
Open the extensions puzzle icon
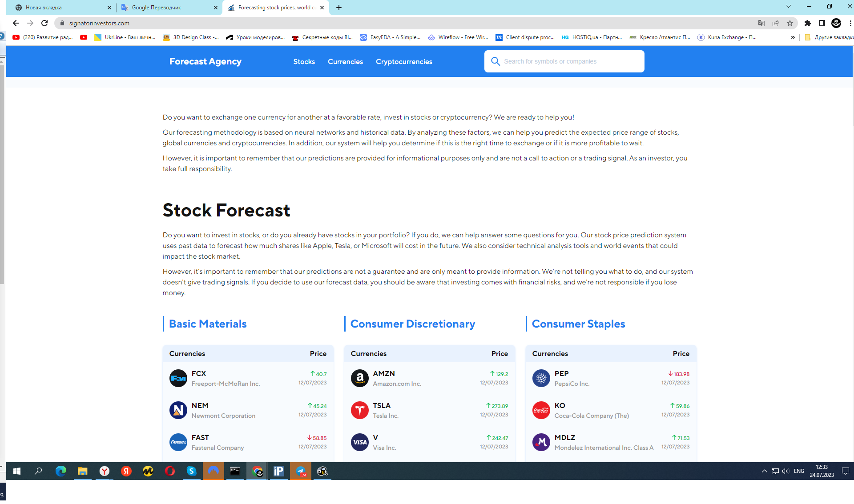pos(808,23)
